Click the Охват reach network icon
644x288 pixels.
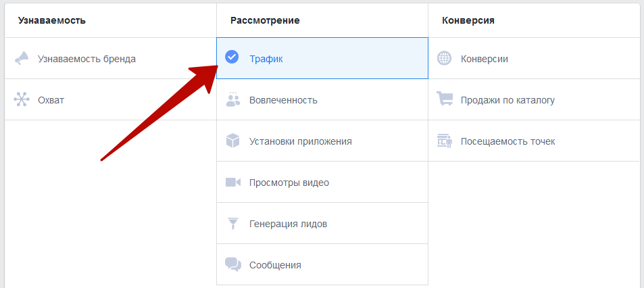(x=22, y=100)
